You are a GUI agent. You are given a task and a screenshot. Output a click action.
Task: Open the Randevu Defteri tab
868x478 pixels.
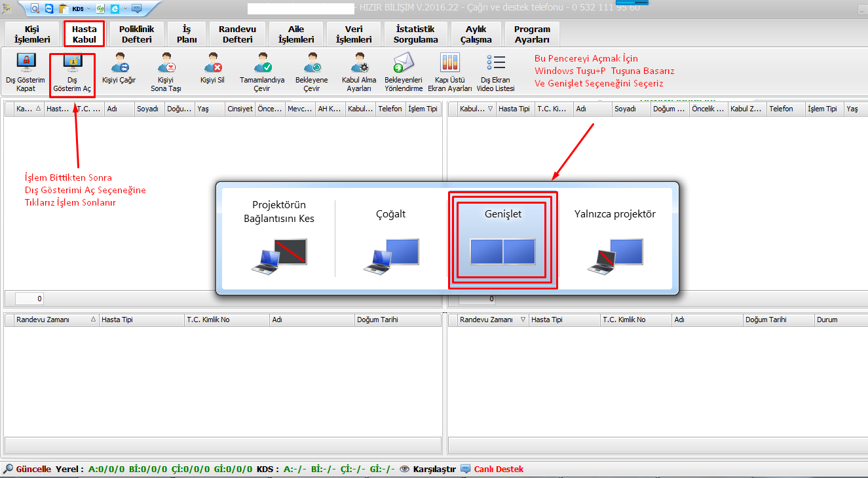coord(237,34)
